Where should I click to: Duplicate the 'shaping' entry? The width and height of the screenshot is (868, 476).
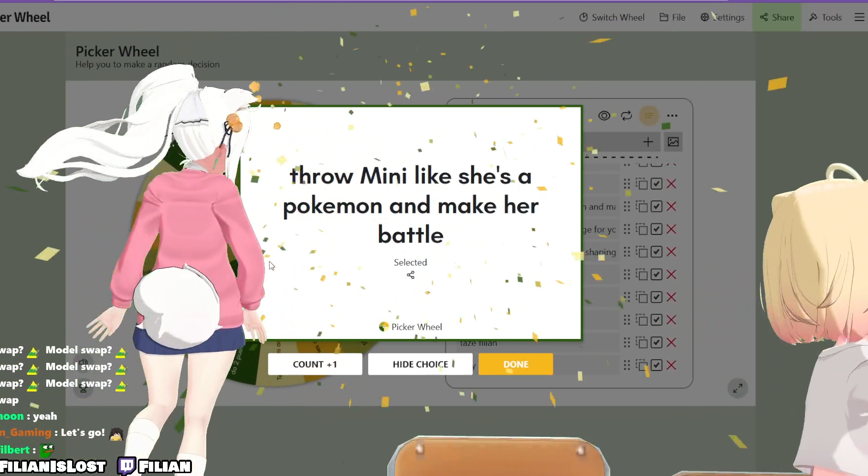642,252
